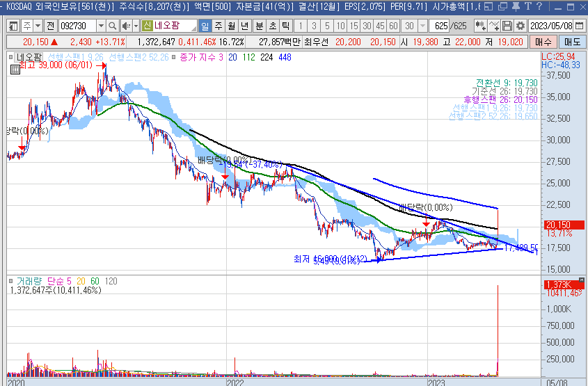Switch to 주 weekly period
Image resolution: width=588 pixels, height=386 pixels.
[218, 26]
